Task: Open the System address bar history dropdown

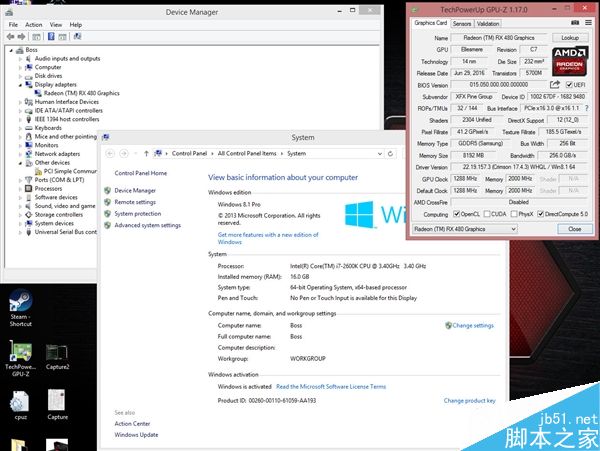Action: click(380, 153)
